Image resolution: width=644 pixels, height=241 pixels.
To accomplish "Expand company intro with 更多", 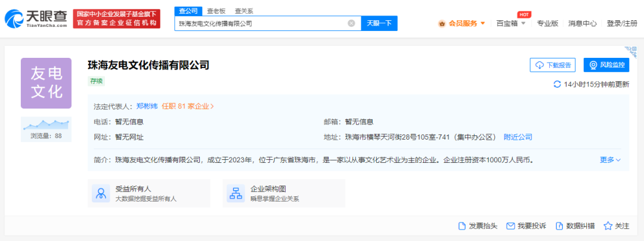I will pyautogui.click(x=611, y=160).
